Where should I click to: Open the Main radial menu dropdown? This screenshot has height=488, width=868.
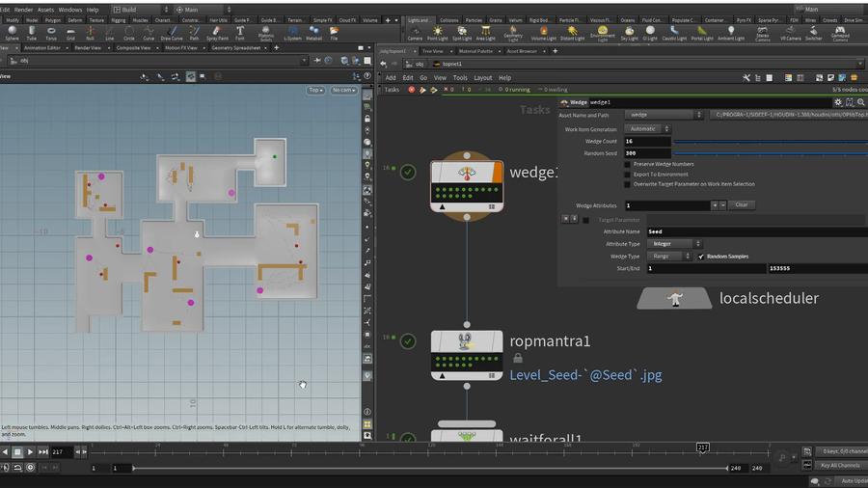pos(203,10)
